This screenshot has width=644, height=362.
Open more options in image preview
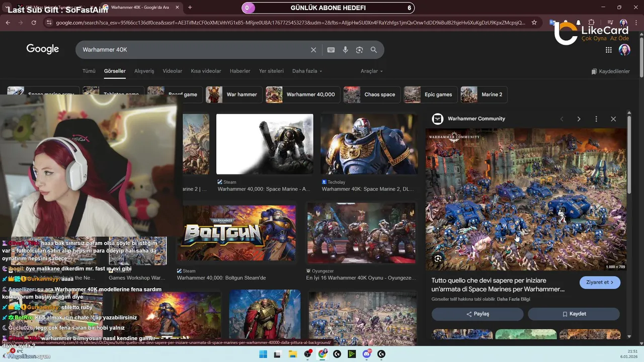click(x=596, y=119)
